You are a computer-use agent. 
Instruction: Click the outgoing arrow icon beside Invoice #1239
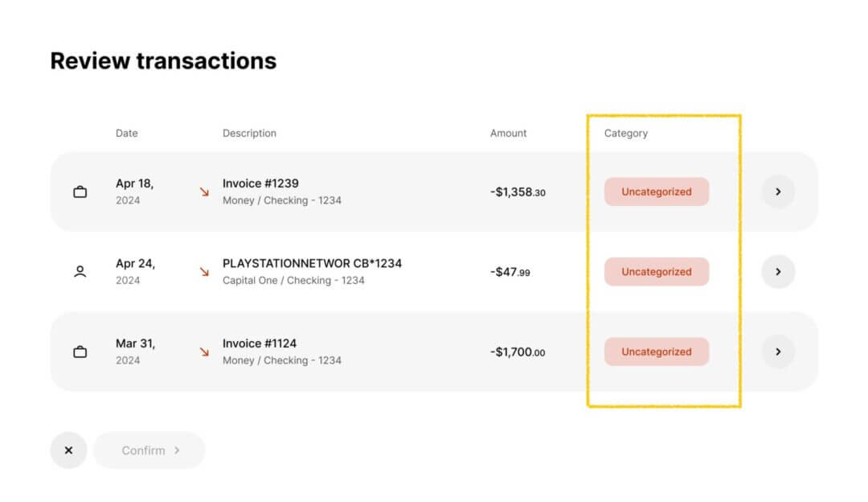(204, 191)
